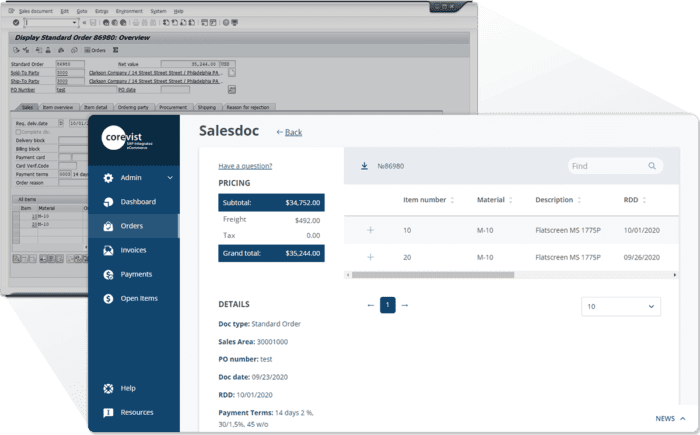This screenshot has width=700, height=435.
Task: Click the green checkmark Enter icon in SAP toolbar
Action: coord(16,22)
